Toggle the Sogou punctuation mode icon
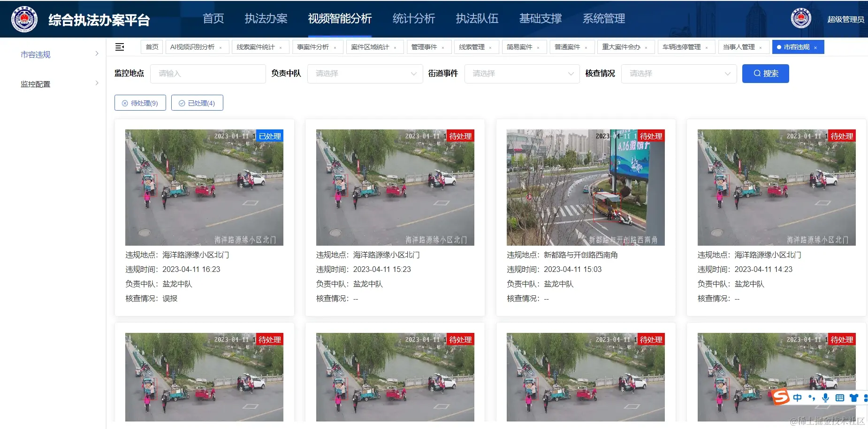The image size is (868, 429). [x=812, y=398]
